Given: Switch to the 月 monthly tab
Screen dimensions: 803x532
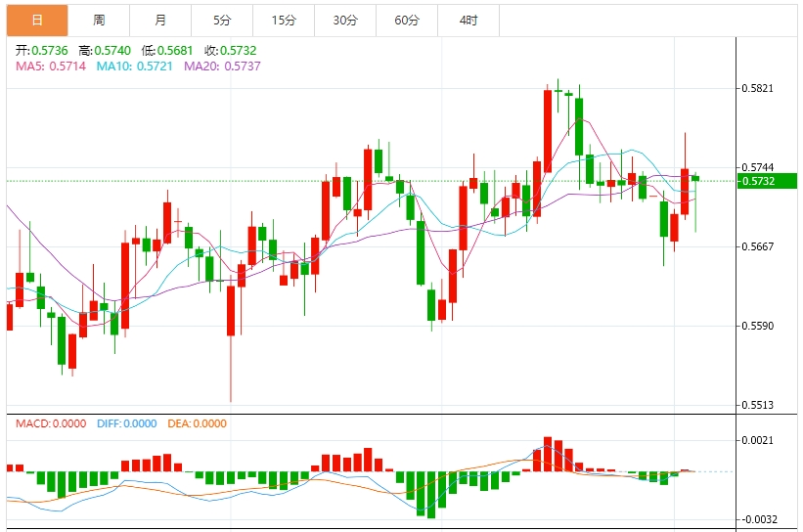Looking at the screenshot, I should click(160, 21).
